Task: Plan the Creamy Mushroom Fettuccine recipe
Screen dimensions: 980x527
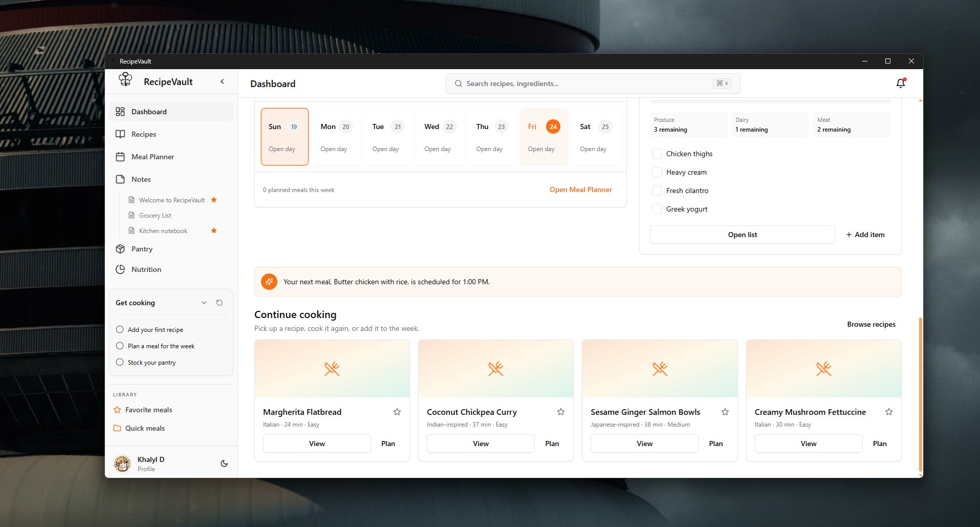Action: (880, 444)
